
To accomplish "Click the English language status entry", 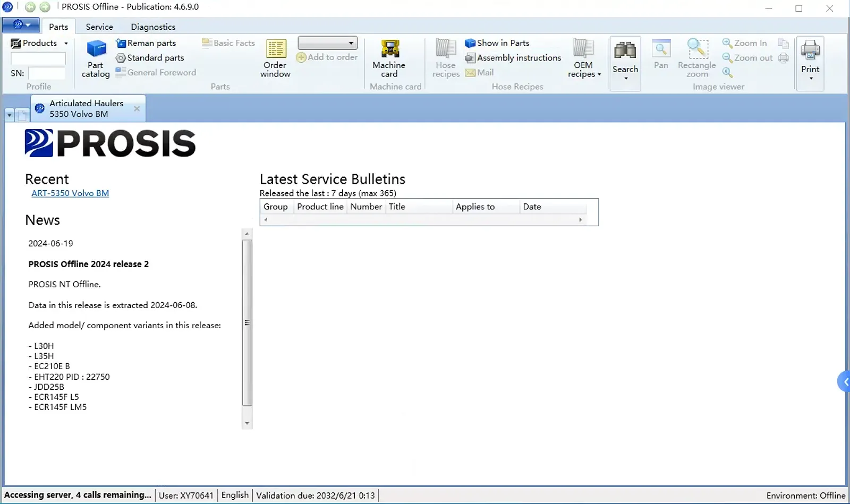I will coord(235,495).
